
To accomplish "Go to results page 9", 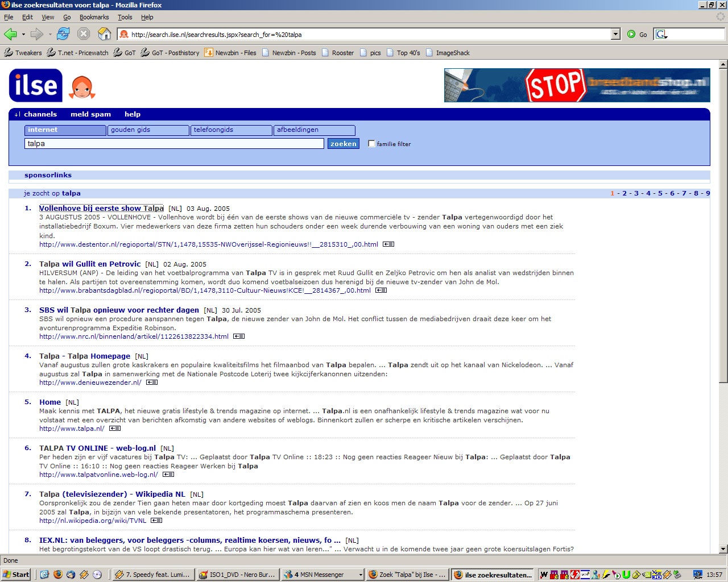I will pos(708,193).
